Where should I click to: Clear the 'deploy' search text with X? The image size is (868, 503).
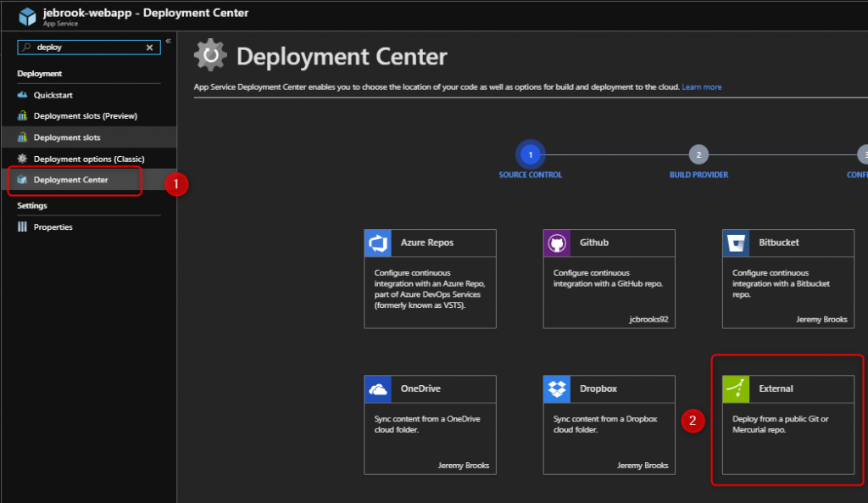(149, 48)
